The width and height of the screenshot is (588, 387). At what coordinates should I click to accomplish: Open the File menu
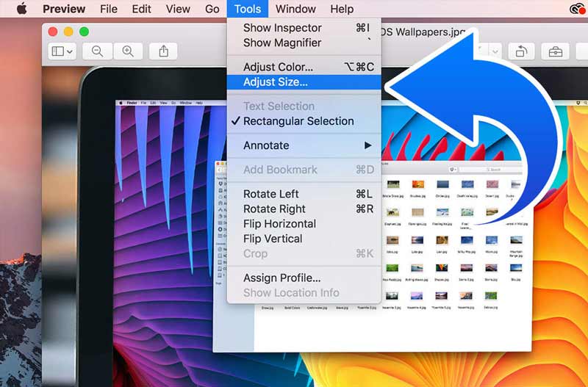108,9
